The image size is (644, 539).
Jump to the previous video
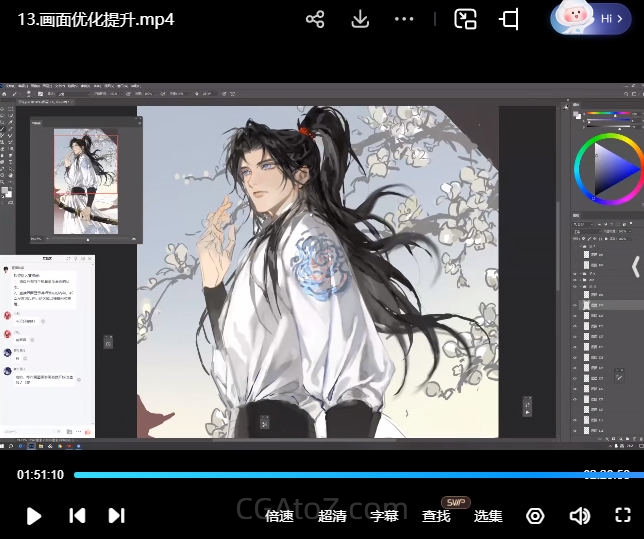[x=77, y=516]
